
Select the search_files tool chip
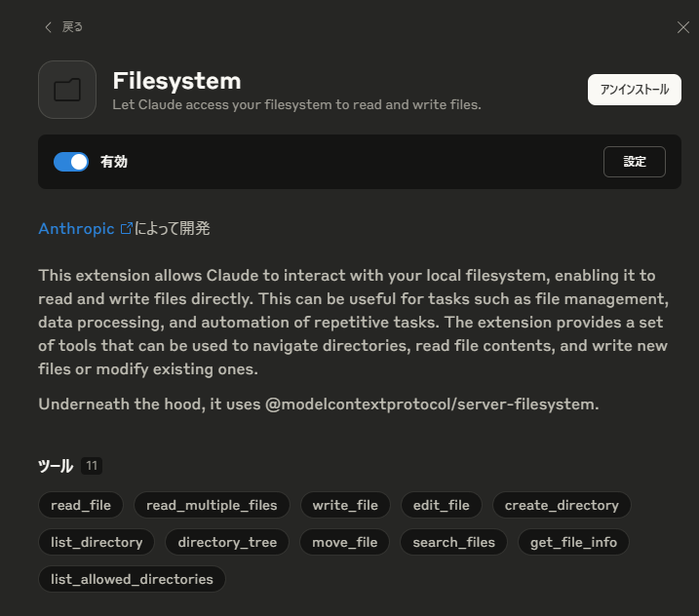click(454, 542)
